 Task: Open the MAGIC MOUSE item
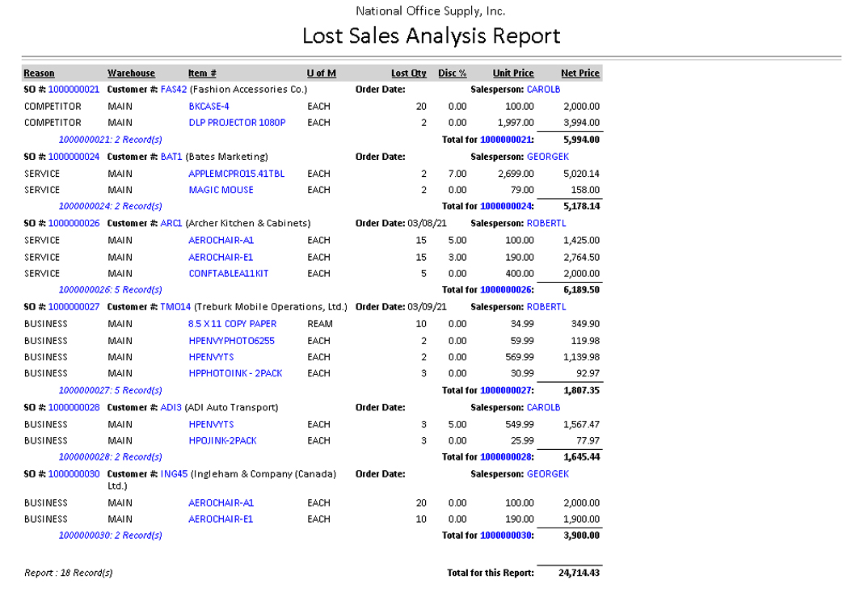(221, 190)
